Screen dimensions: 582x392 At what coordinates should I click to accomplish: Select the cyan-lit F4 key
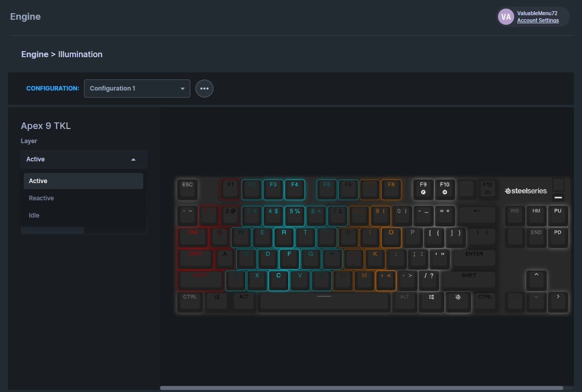point(295,190)
